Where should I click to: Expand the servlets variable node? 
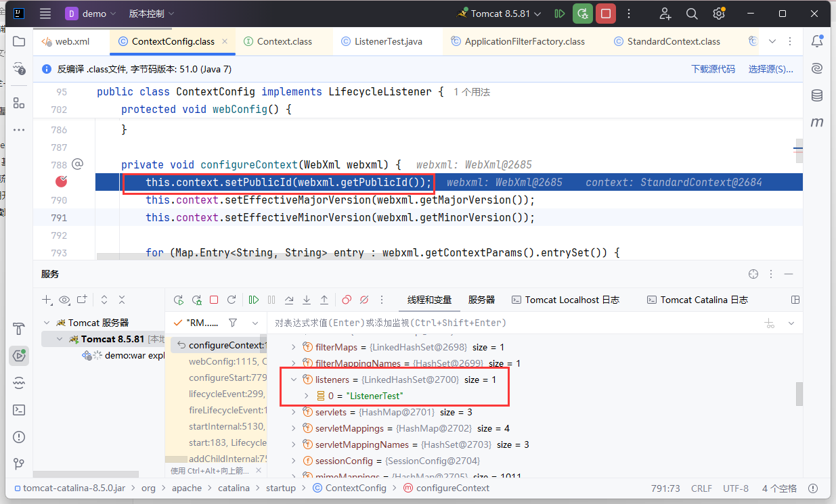click(294, 412)
